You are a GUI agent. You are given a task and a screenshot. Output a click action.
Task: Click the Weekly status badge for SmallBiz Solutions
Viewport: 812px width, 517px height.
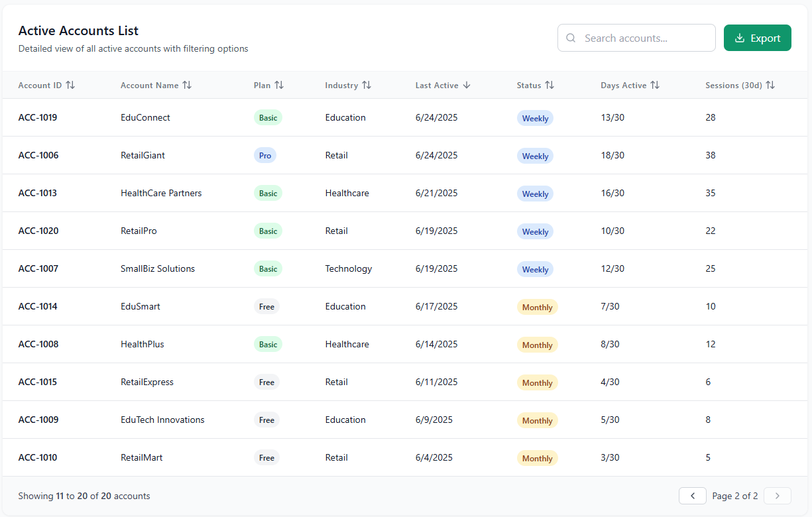pyautogui.click(x=535, y=269)
